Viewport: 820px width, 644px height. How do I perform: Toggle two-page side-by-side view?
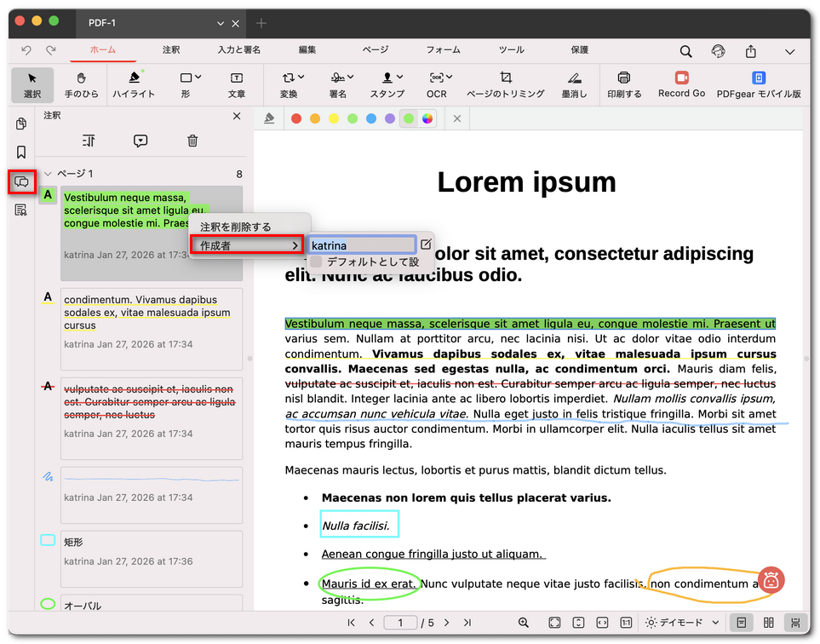click(768, 623)
